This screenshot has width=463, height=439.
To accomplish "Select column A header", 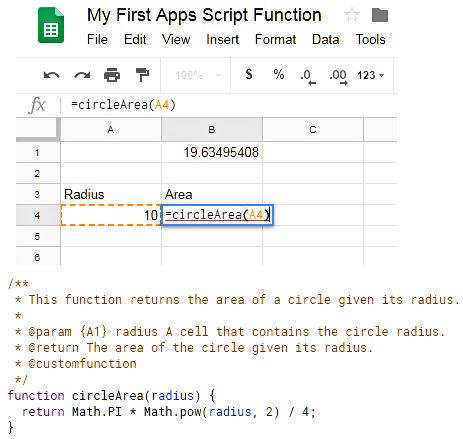I will coord(111,130).
